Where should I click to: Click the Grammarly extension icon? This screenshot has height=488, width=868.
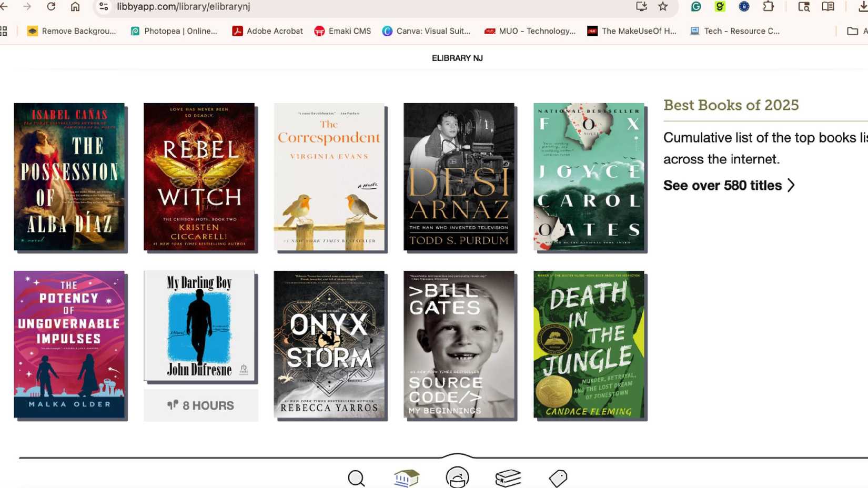(x=696, y=7)
